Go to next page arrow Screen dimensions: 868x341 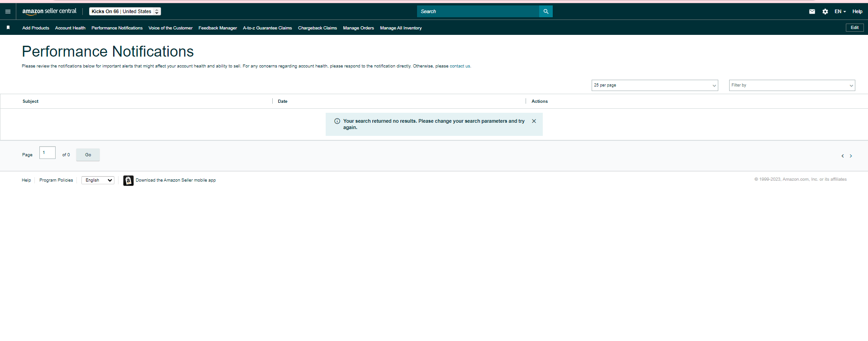pos(851,156)
